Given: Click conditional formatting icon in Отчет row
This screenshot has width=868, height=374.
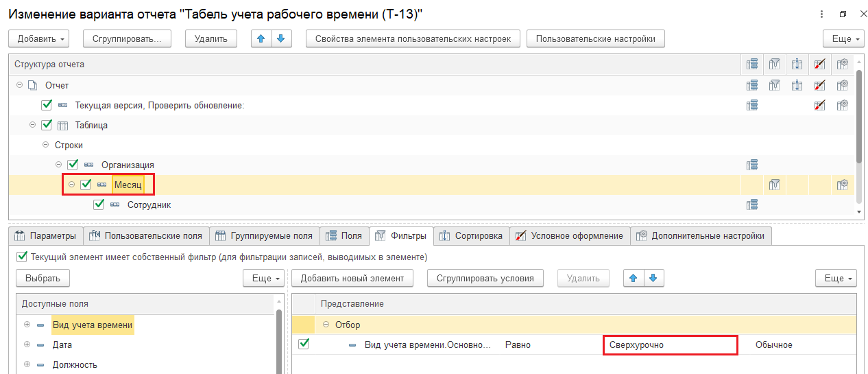Looking at the screenshot, I should pos(819,85).
